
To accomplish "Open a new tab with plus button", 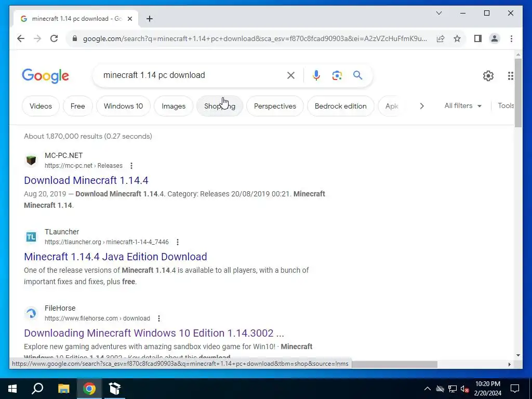I will (150, 19).
